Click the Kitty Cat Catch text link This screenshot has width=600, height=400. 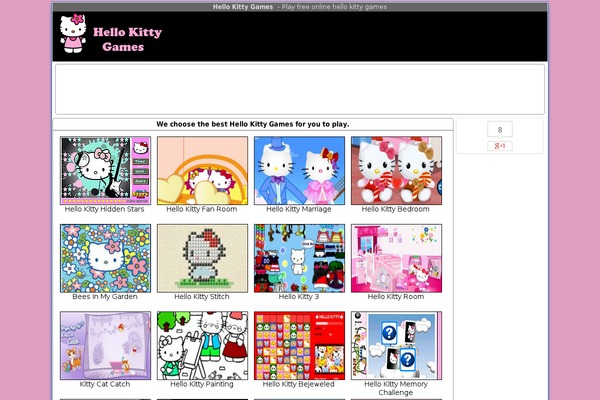click(x=105, y=384)
